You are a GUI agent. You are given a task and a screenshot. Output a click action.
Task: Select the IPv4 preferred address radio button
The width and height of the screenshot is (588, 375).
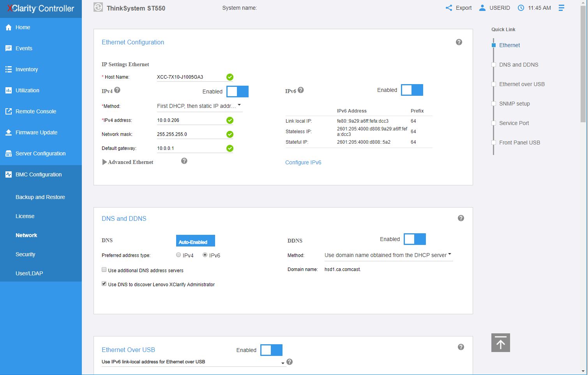(x=178, y=255)
